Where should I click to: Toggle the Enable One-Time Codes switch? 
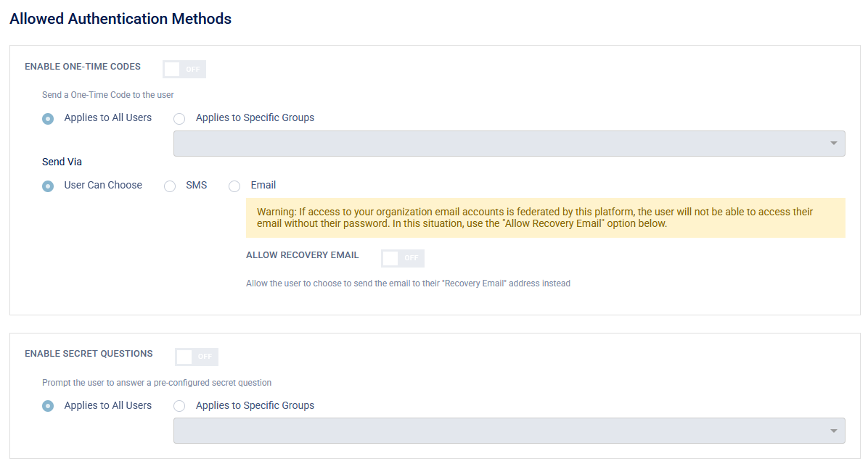click(184, 69)
